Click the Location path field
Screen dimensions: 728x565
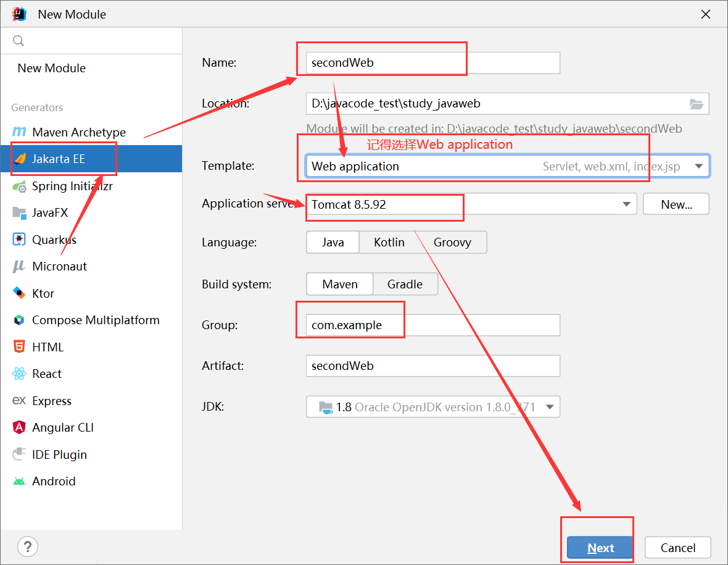tap(508, 104)
